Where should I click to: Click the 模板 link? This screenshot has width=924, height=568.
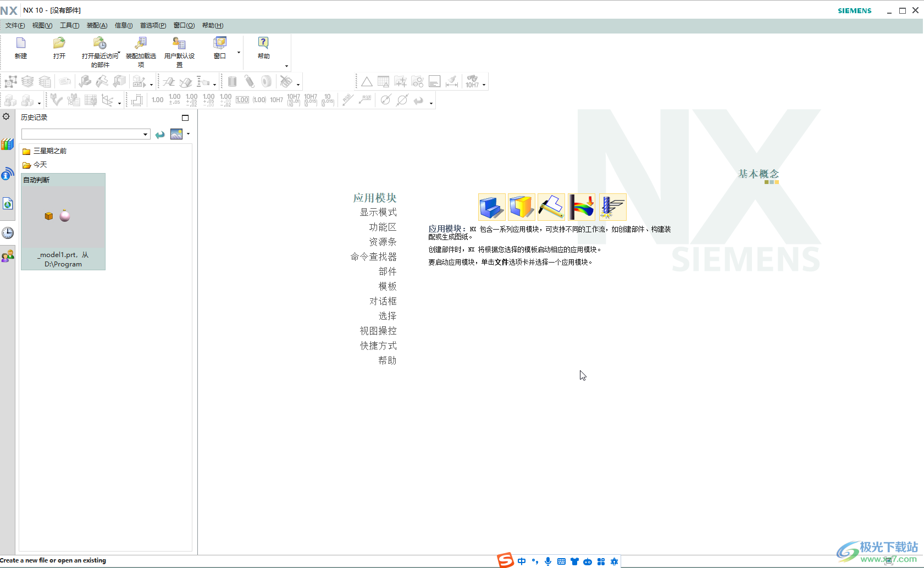(388, 286)
